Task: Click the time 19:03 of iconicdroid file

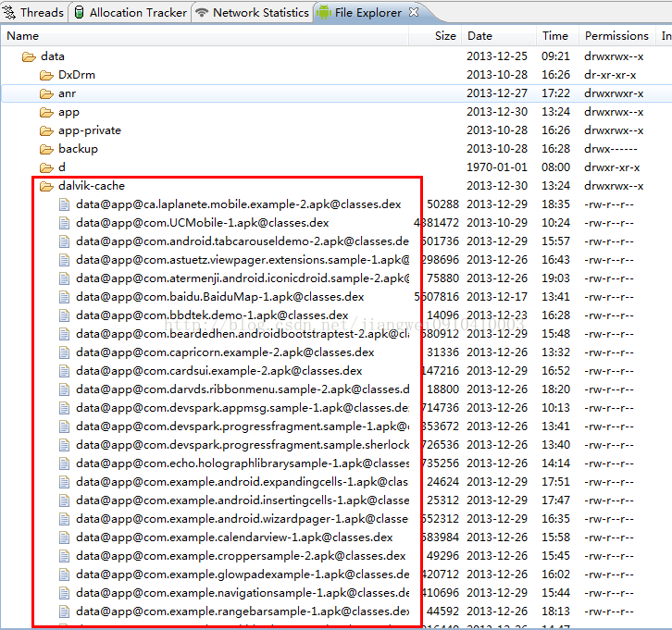Action: coord(556,278)
